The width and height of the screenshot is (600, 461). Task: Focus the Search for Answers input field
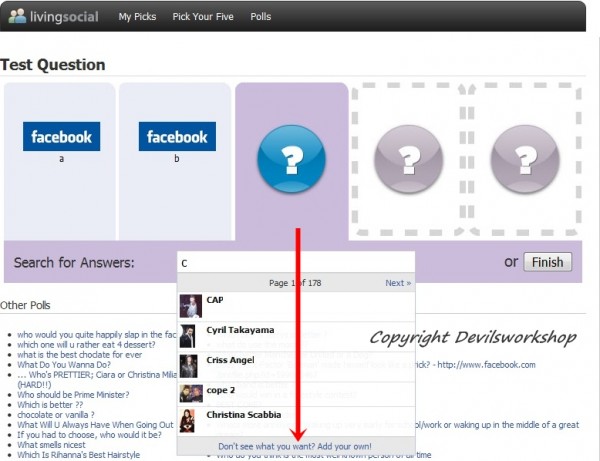coord(296,262)
